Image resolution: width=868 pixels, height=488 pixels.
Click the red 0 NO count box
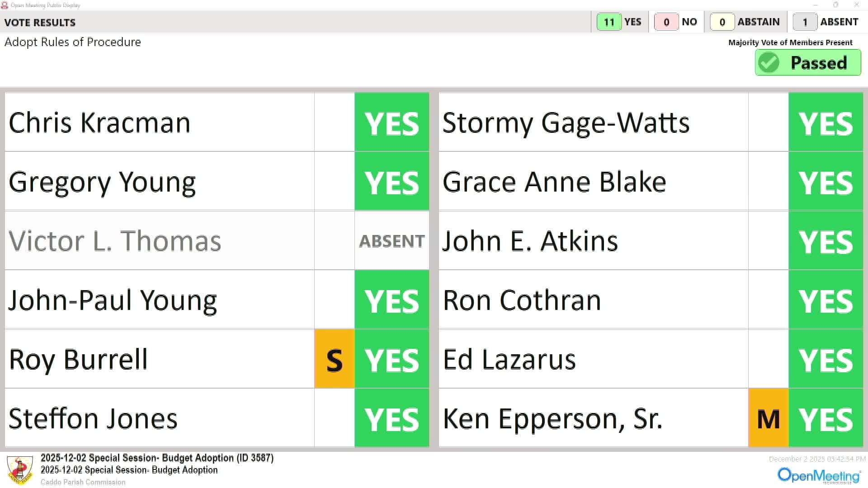click(x=666, y=22)
